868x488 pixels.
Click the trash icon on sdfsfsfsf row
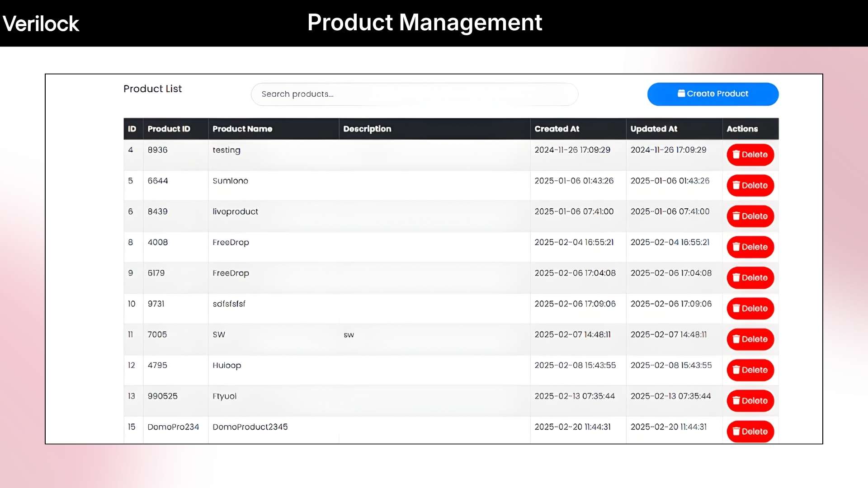(x=737, y=309)
